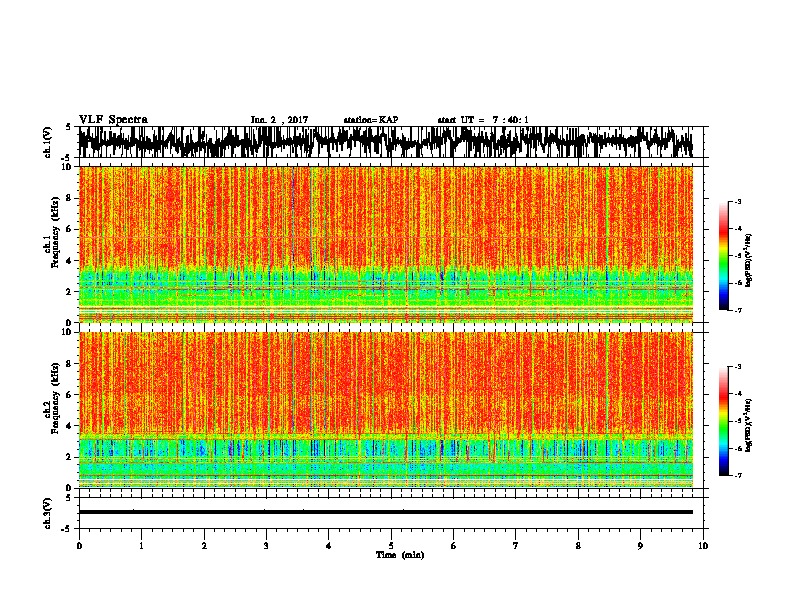This screenshot has width=792, height=612.
Task: Click the "-3" tick on ch.1 colorbar
Action: (x=738, y=202)
